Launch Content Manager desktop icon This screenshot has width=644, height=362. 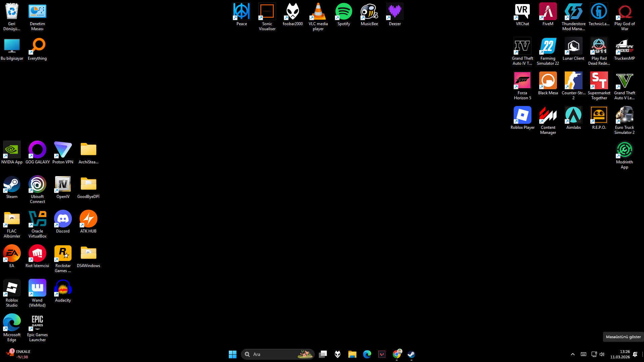[x=548, y=120]
